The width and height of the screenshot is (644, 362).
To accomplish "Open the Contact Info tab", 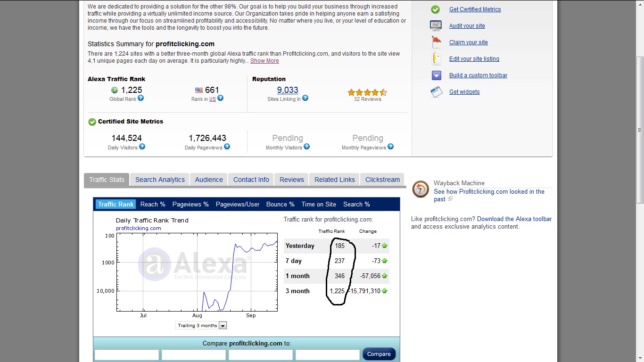I will (251, 180).
